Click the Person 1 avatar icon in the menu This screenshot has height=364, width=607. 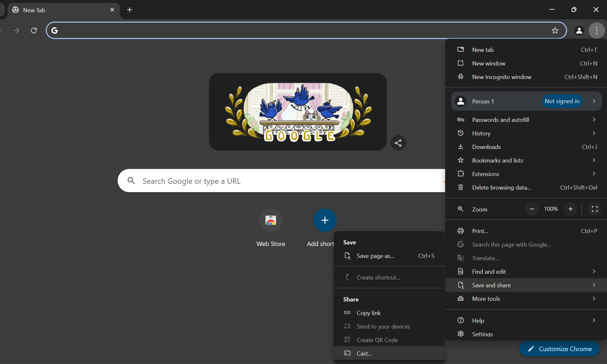click(x=461, y=101)
